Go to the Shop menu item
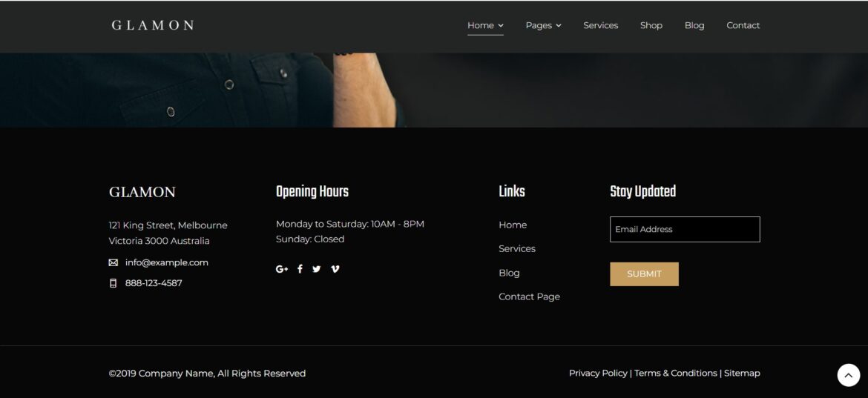The image size is (868, 398). [x=651, y=25]
